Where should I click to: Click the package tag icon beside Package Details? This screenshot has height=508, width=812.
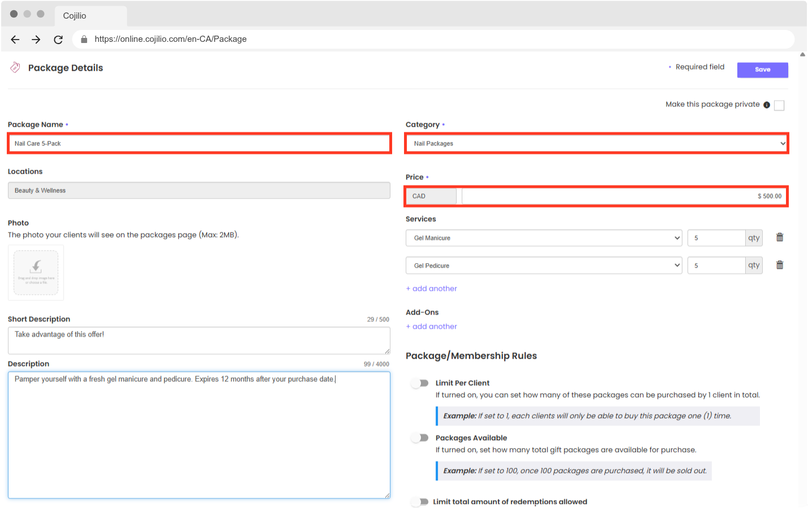point(15,67)
